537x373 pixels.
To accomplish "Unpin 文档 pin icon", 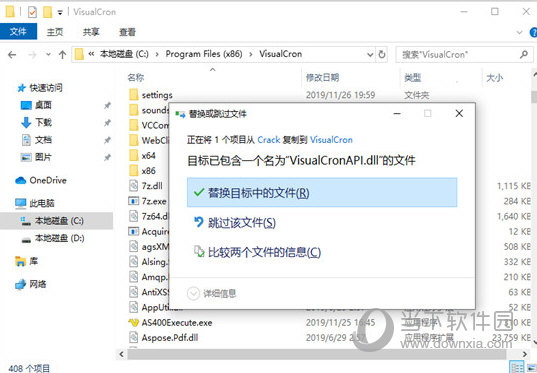I will (x=108, y=140).
